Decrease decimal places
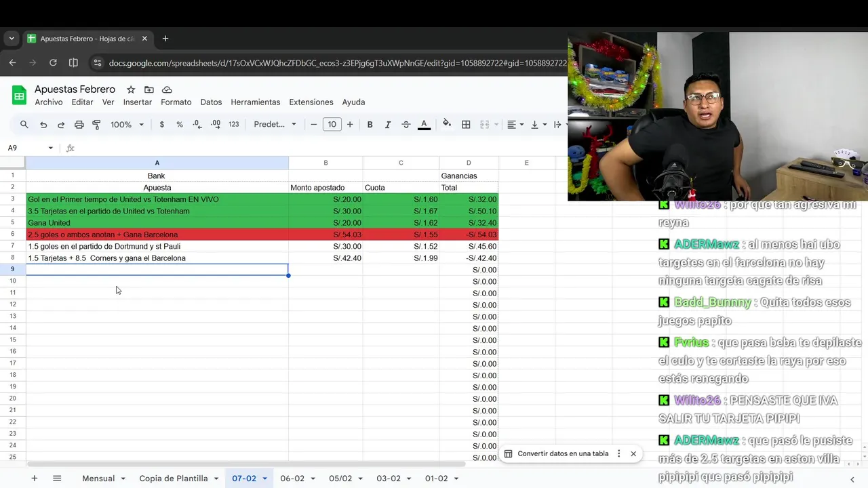Viewport: 868px width, 488px height. [197, 125]
